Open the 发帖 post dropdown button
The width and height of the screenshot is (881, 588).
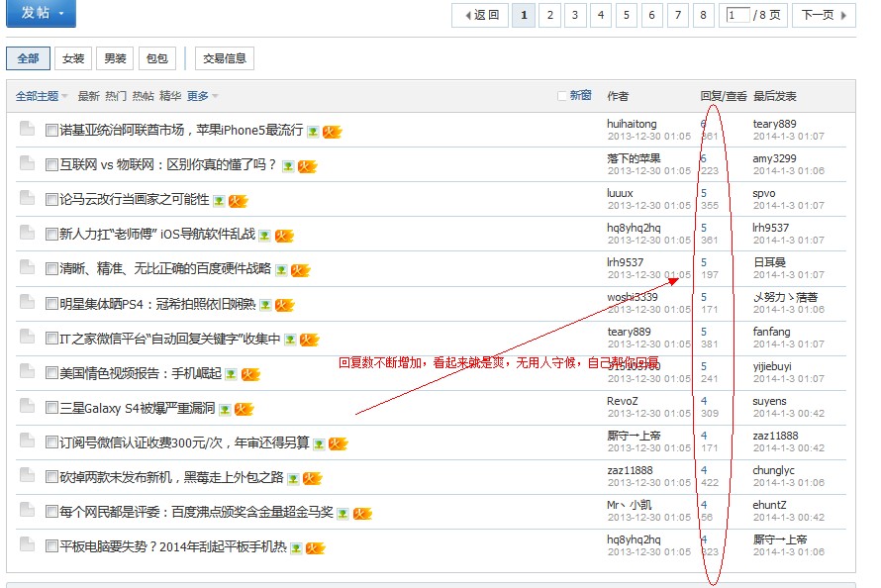pos(41,13)
